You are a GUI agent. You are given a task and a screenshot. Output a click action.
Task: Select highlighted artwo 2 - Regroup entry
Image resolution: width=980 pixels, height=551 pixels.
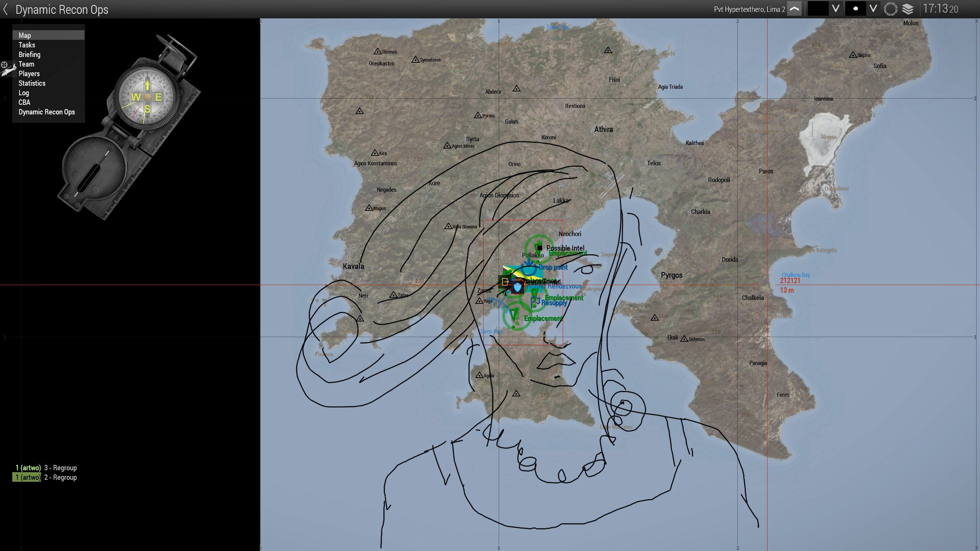click(x=46, y=477)
